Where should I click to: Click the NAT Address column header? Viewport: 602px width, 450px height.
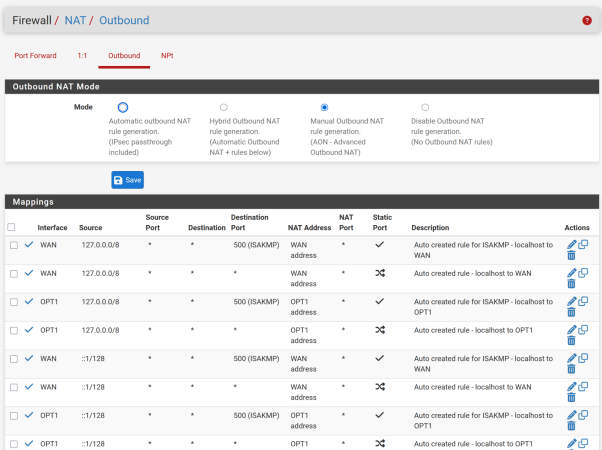pyautogui.click(x=309, y=228)
